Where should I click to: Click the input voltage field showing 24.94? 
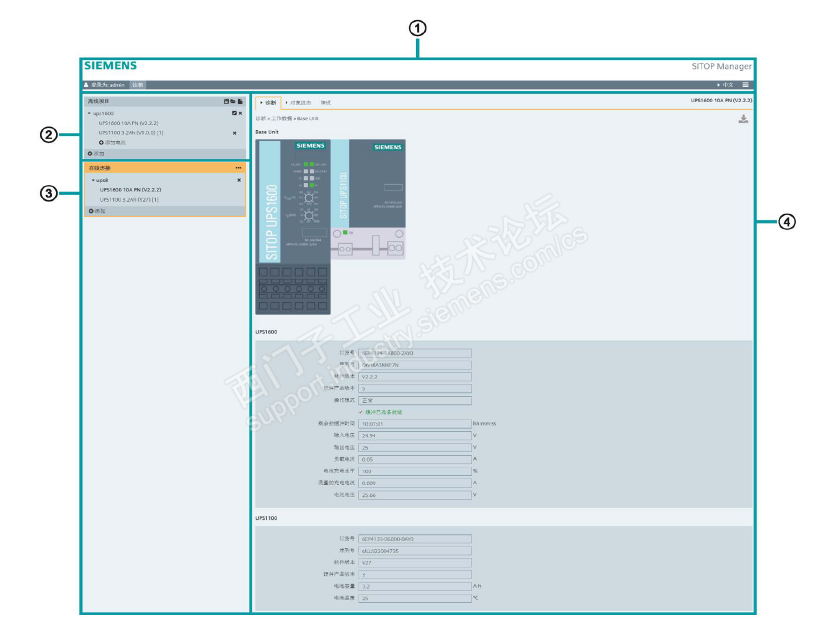pos(415,436)
